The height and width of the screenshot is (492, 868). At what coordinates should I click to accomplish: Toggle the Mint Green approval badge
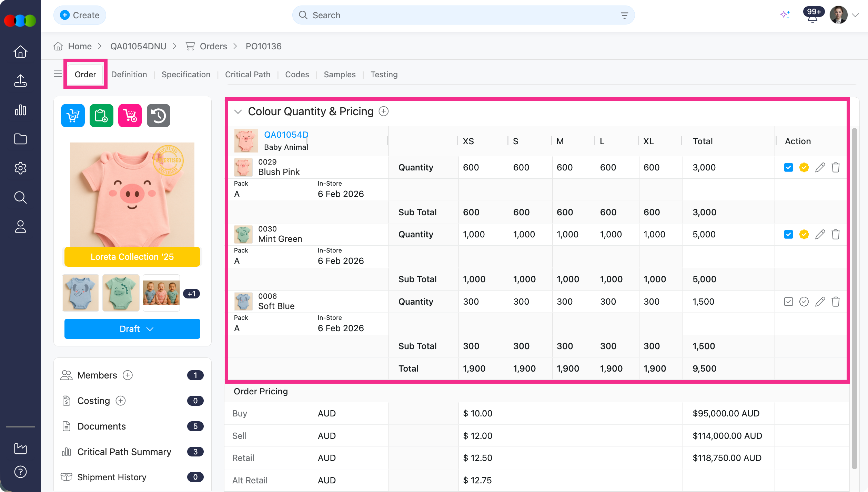pyautogui.click(x=804, y=234)
